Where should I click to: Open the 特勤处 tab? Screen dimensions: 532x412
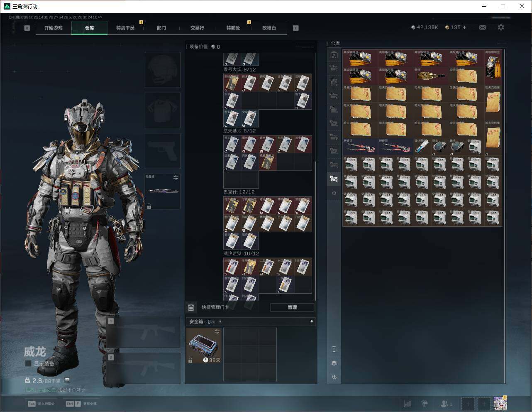pos(233,28)
